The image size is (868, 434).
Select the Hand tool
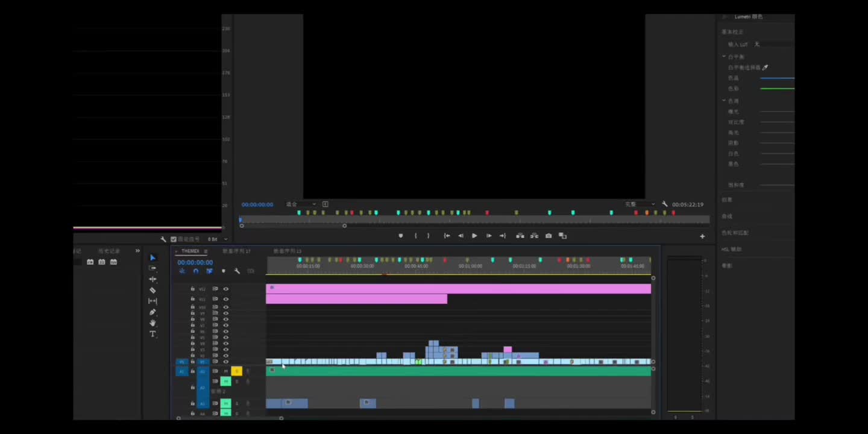click(153, 323)
